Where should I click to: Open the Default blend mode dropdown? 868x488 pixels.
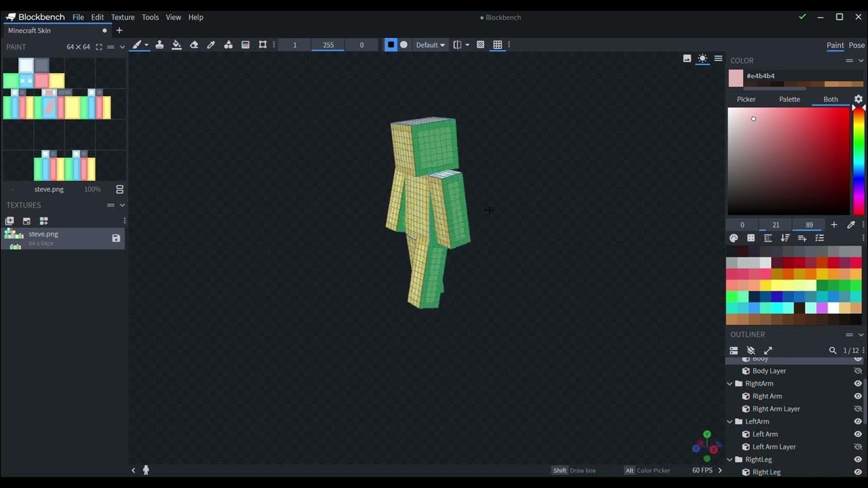(431, 45)
